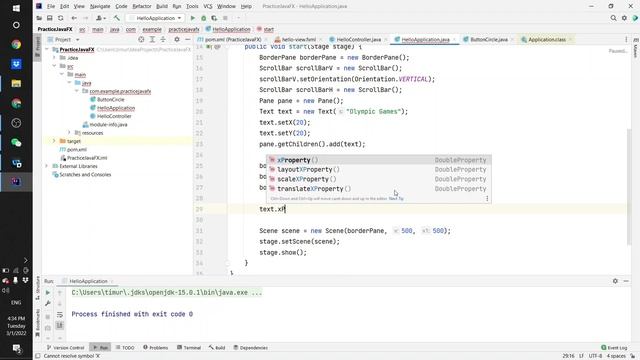Open user profile dropdown in toolbar
This screenshot has height=360, width=640.
[100, 18]
